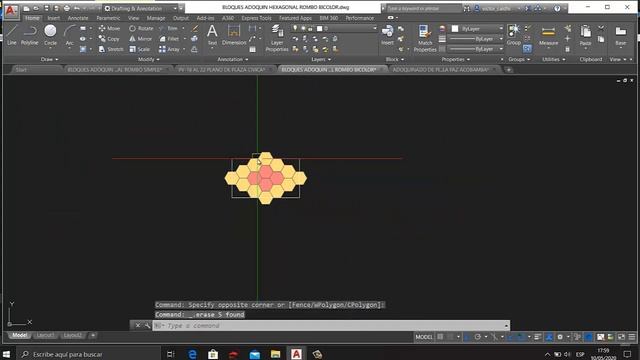Open the lineweight ByLayer dropdown
The width and height of the screenshot is (640, 360).
tap(477, 39)
